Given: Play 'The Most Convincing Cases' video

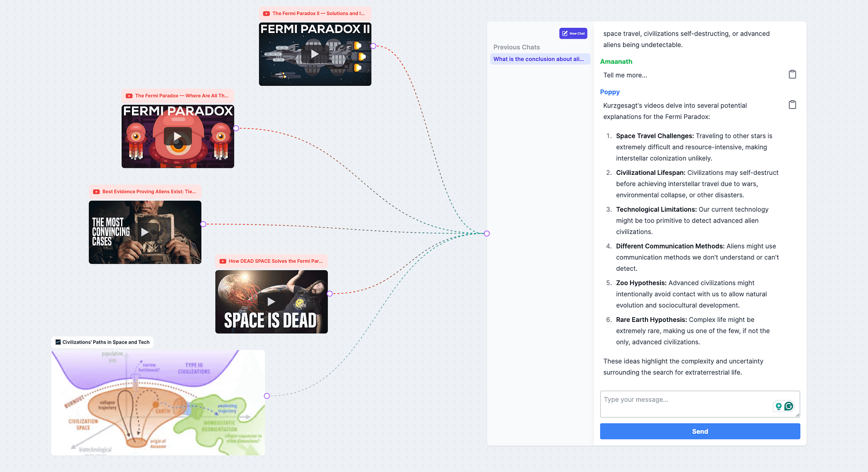Looking at the screenshot, I should click(x=145, y=232).
